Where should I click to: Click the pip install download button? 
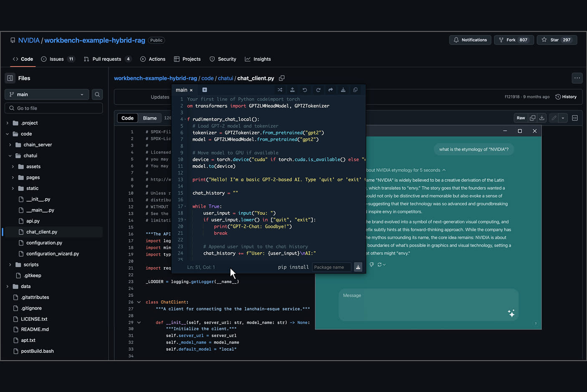(x=358, y=267)
